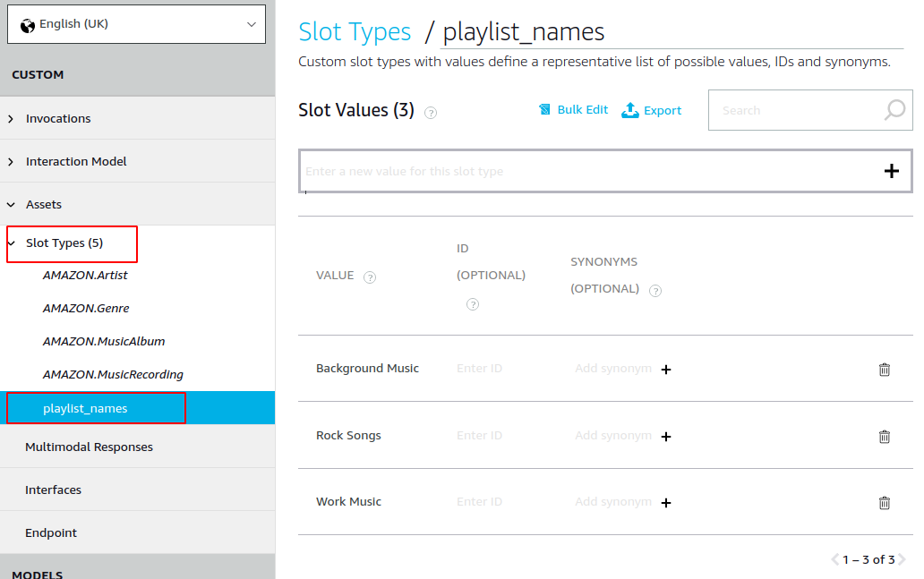Screen dimensions: 924x579
Task: Click the search magnifier icon
Action: pos(894,110)
